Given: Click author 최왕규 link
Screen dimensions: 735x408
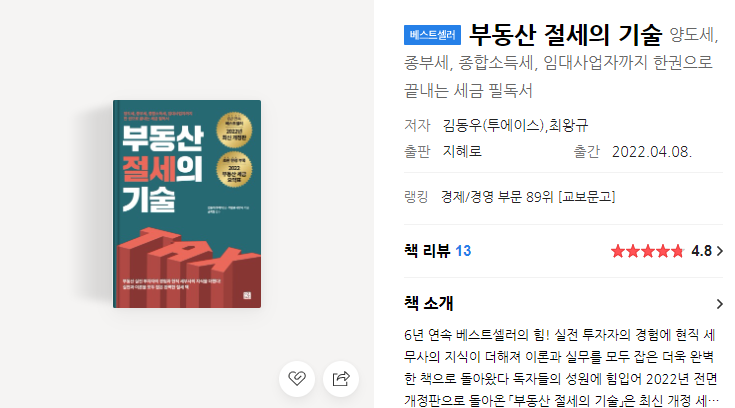Looking at the screenshot, I should point(568,125).
